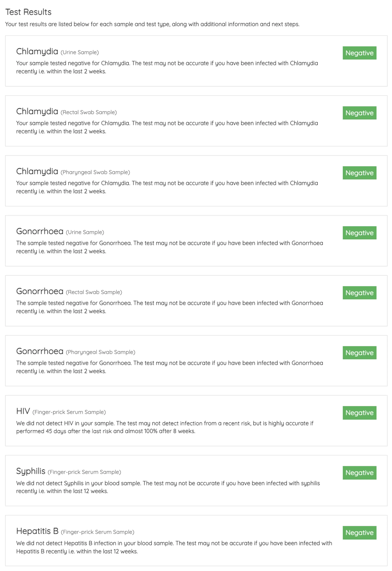Select the Negative badge for Gonorrhoea Rectal Swab
The width and height of the screenshot is (392, 571).
359,293
